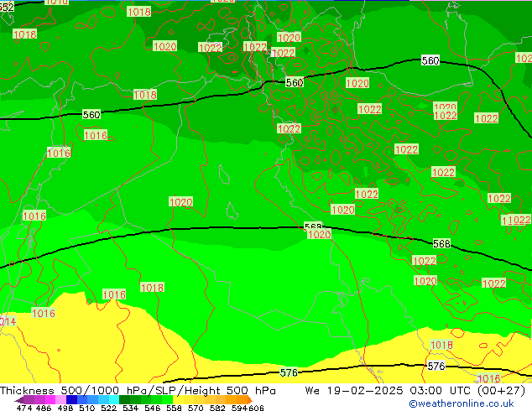Click the bright magenta swatch in the legend

pyautogui.click(x=50, y=400)
